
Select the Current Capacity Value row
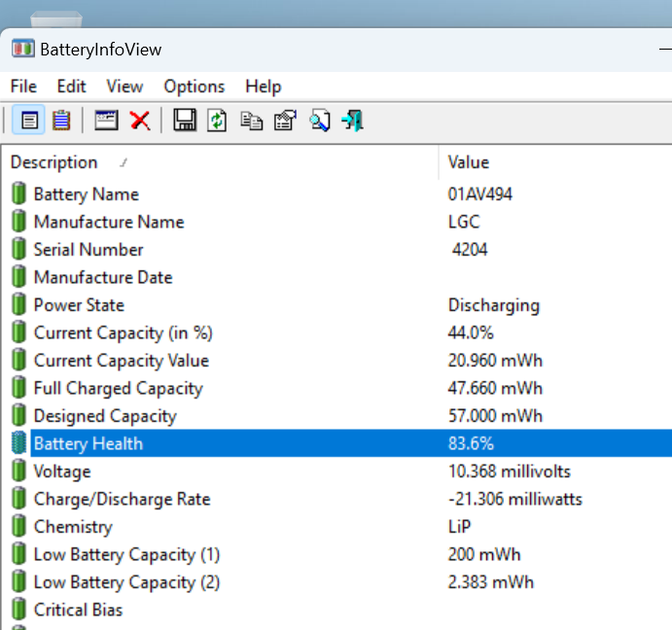coord(336,361)
